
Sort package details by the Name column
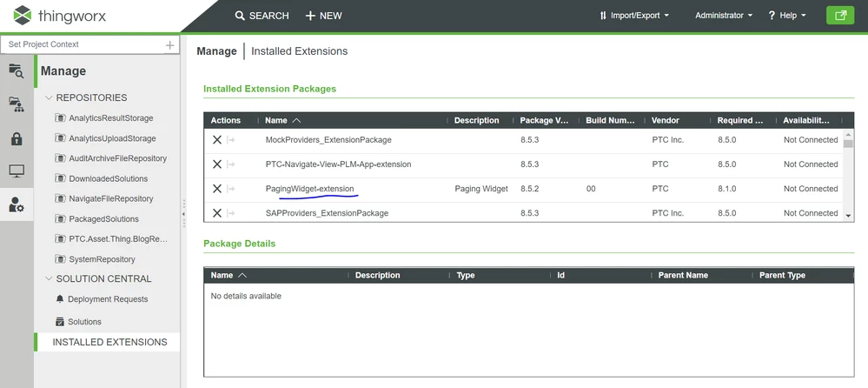[x=228, y=275]
